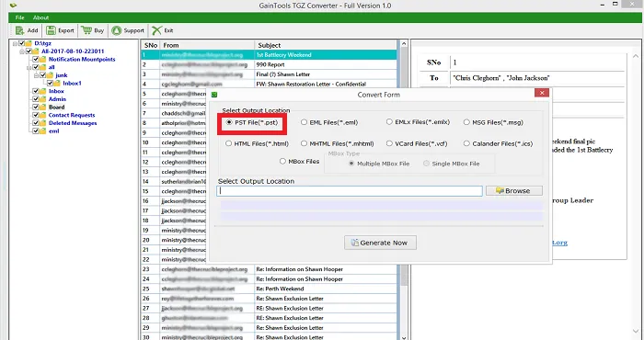Collapse the all folder node
This screenshot has height=340, width=644.
tap(29, 67)
